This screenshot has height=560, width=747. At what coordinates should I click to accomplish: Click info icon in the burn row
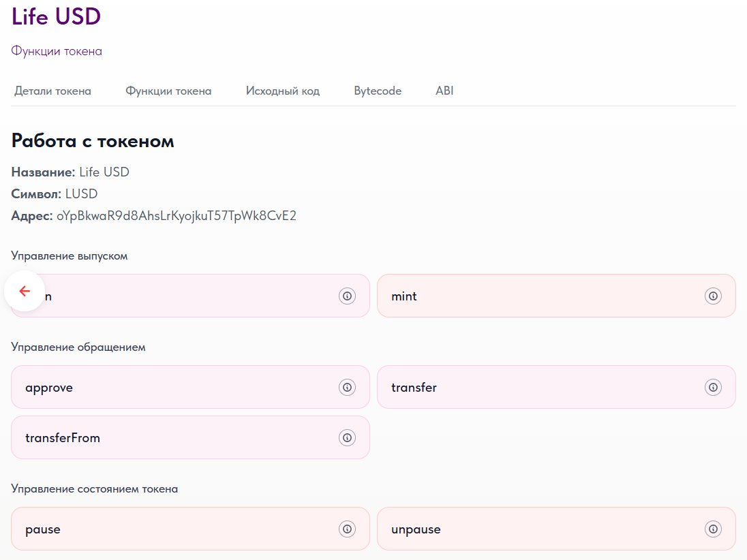click(x=347, y=296)
